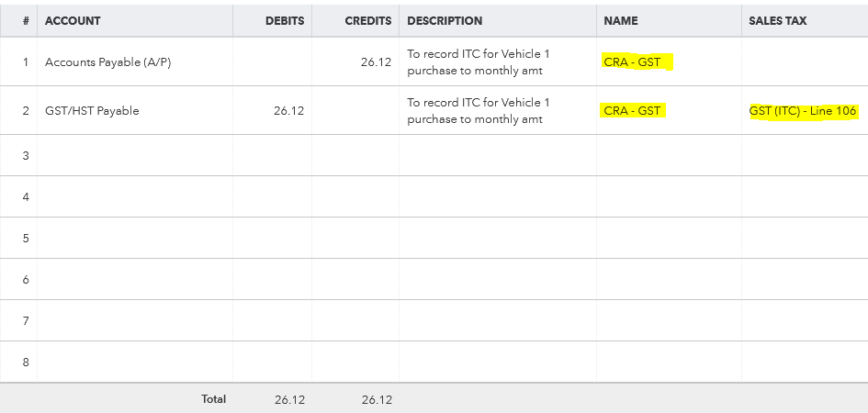Viewport: 868px width, 413px height.
Task: Click name field in row 4
Action: point(670,196)
